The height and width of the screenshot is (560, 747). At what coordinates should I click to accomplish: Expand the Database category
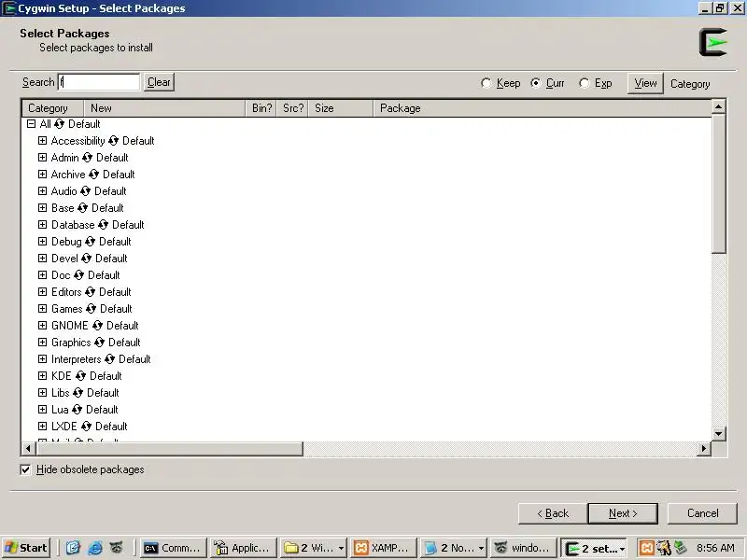[x=42, y=225]
